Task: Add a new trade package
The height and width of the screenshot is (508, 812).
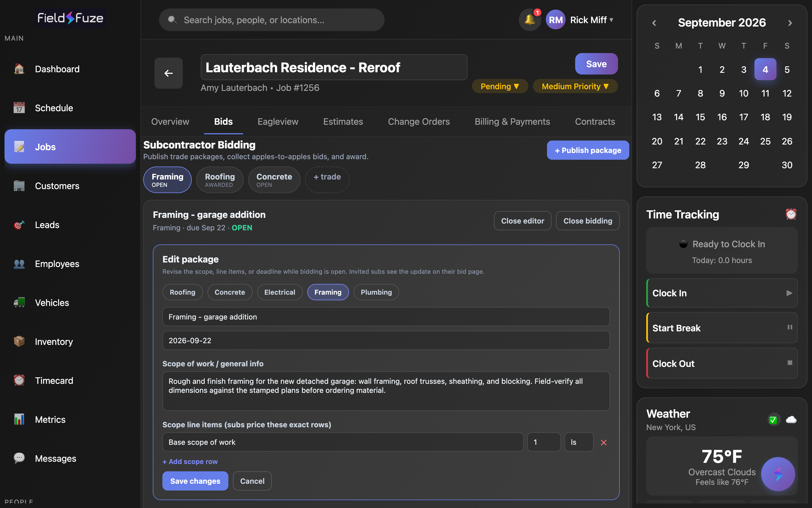Action: click(x=327, y=180)
